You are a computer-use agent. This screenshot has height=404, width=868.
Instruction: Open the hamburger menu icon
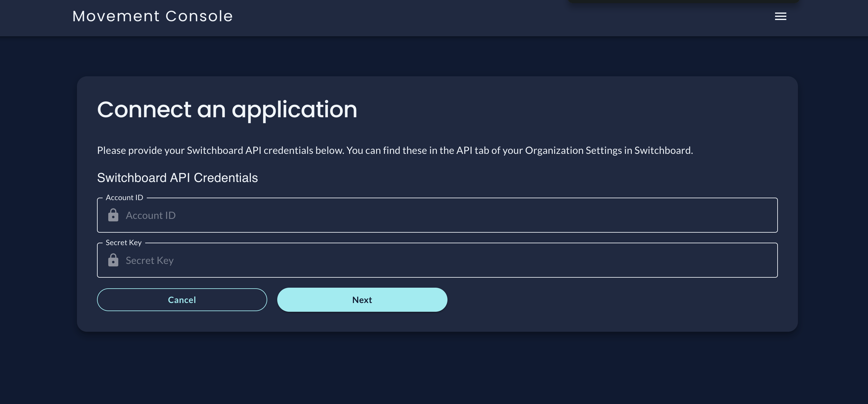780,16
